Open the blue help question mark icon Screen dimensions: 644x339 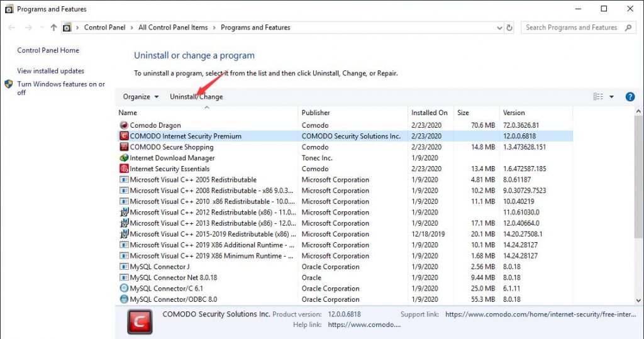[x=630, y=97]
